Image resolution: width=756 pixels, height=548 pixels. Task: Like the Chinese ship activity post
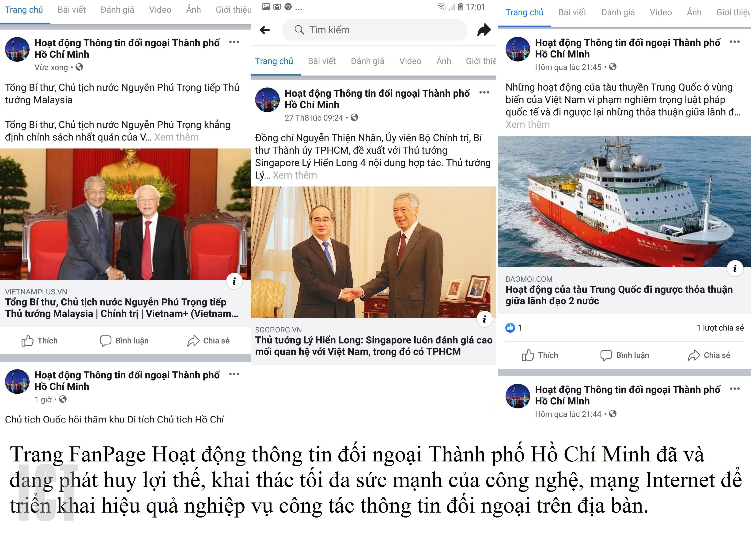tap(540, 355)
